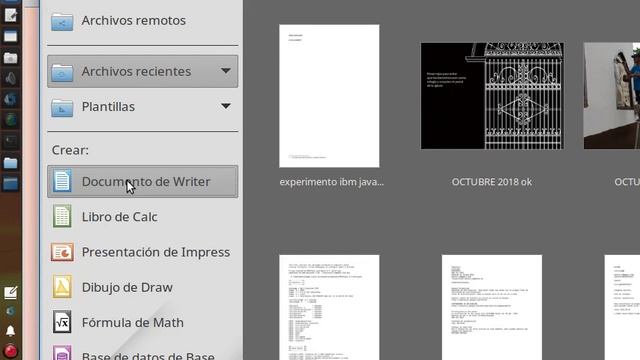Screen dimensions: 640x360
Task: Create a new Libro de Calc
Action: click(x=142, y=217)
